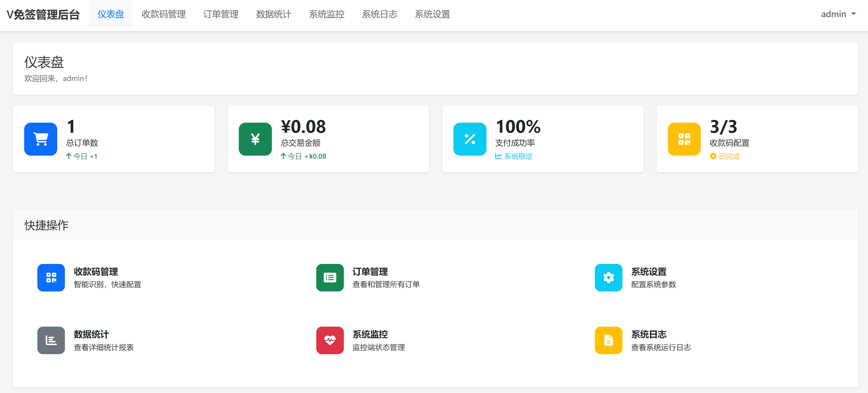Click the 支付成功率 label
This screenshot has height=393, width=868.
(515, 143)
